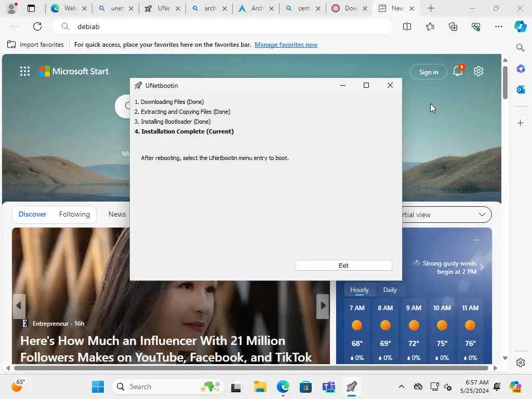The height and width of the screenshot is (399, 532).
Task: Open the Collections icon
Action: [453, 26]
